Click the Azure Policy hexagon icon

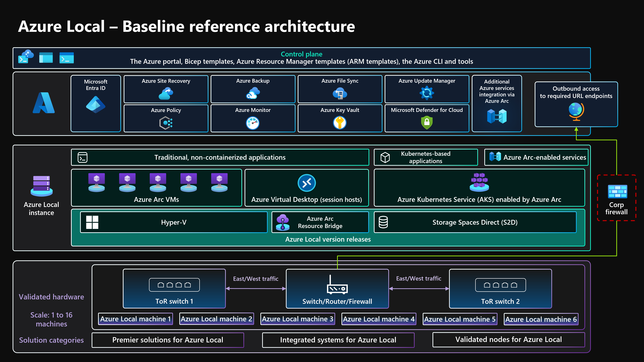pos(166,123)
